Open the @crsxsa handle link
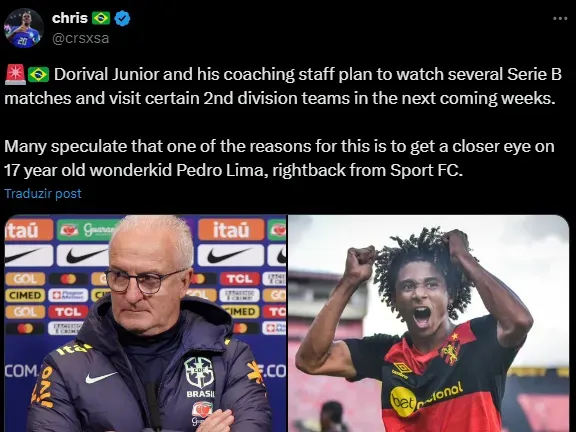 coord(81,38)
